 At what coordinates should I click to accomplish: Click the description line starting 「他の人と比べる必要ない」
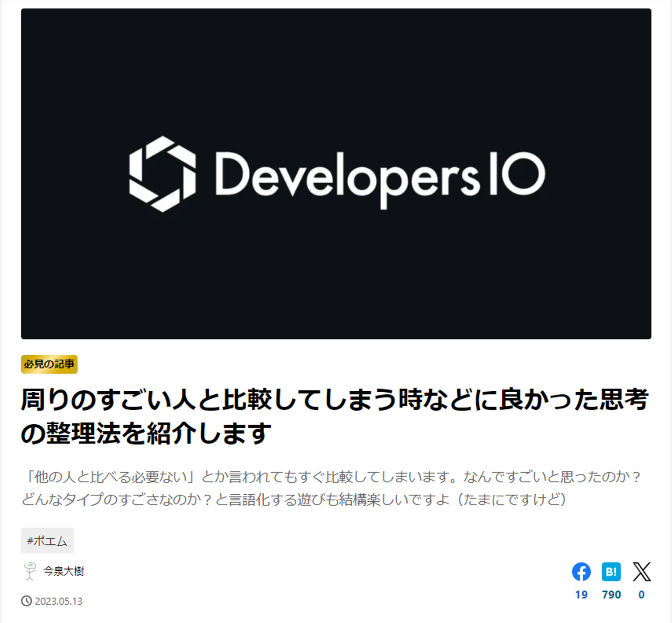(332, 477)
